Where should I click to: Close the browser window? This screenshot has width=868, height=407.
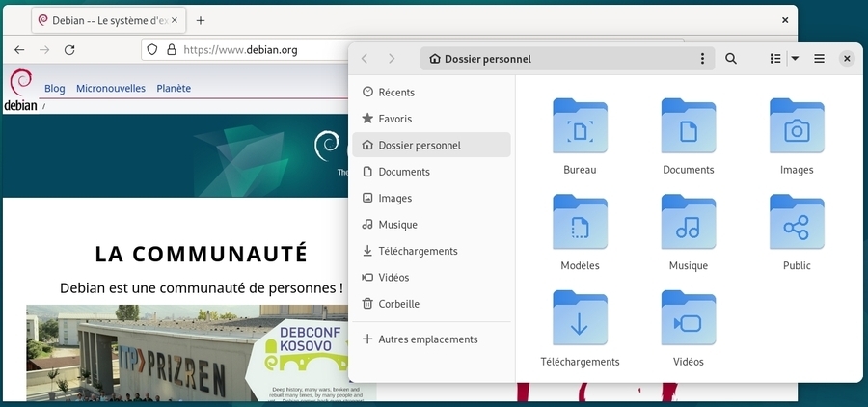[785, 20]
